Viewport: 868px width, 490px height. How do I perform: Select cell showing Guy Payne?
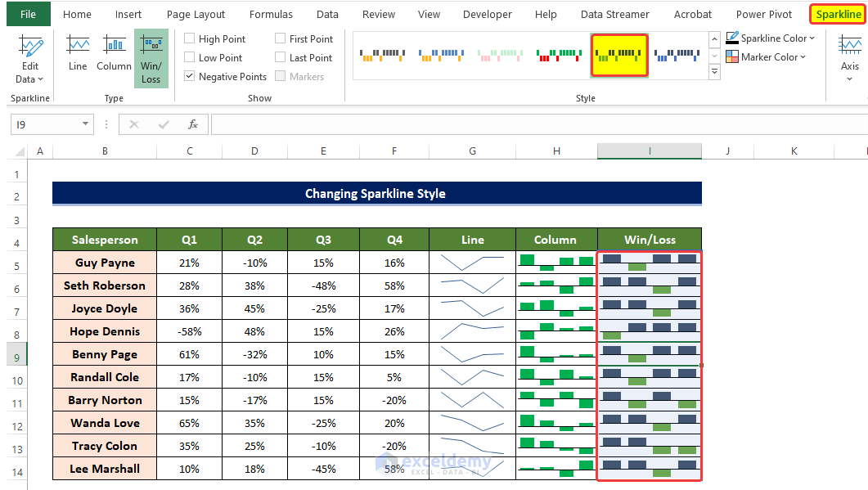pos(105,263)
